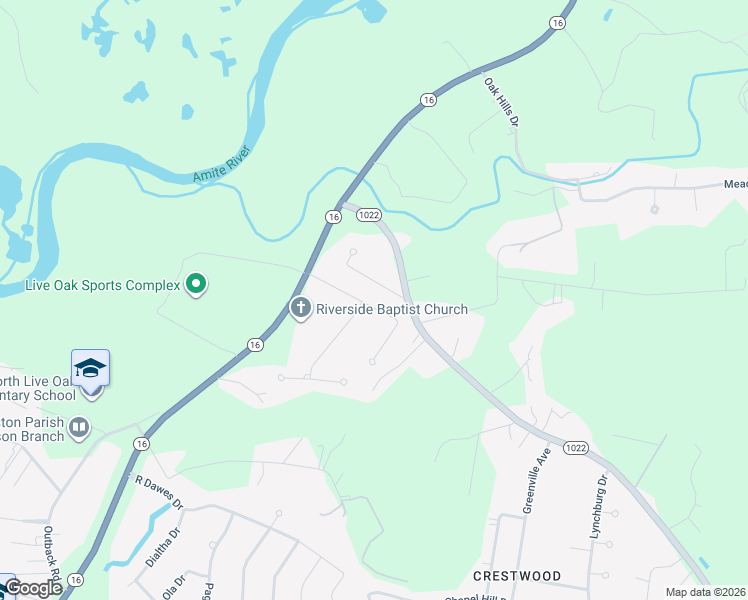Viewport: 748px width, 600px height.
Task: Select the Riverside Baptist Church label
Action: [392, 309]
